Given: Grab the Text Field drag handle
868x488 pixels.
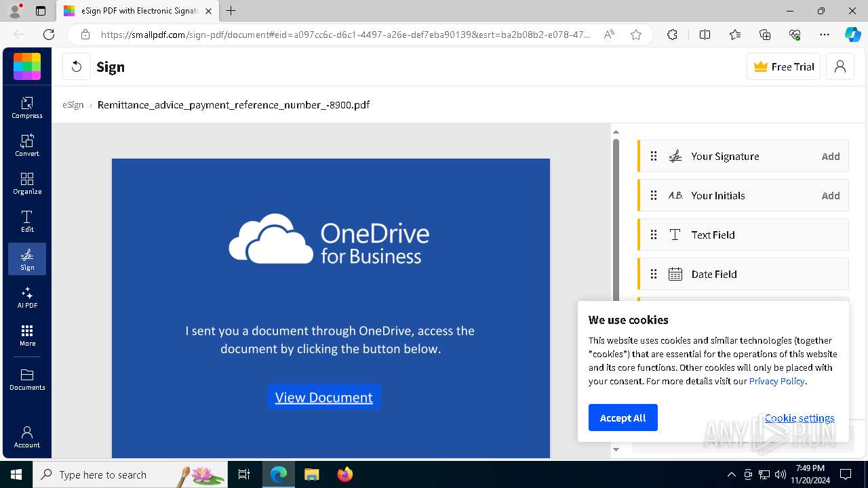Looking at the screenshot, I should coord(654,235).
